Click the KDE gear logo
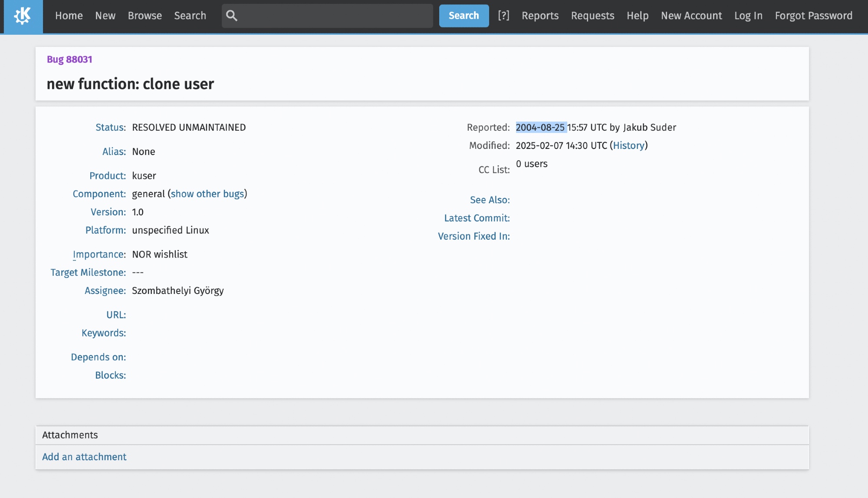 pyautogui.click(x=23, y=16)
